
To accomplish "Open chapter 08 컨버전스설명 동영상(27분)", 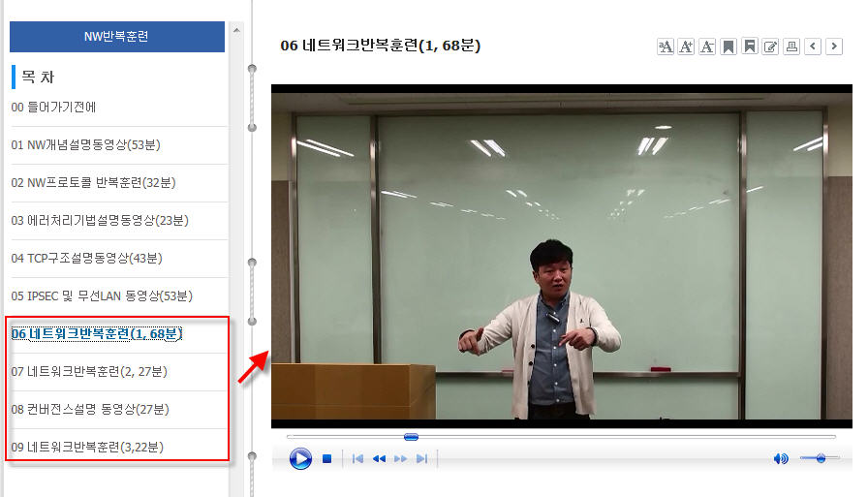I will [90, 409].
